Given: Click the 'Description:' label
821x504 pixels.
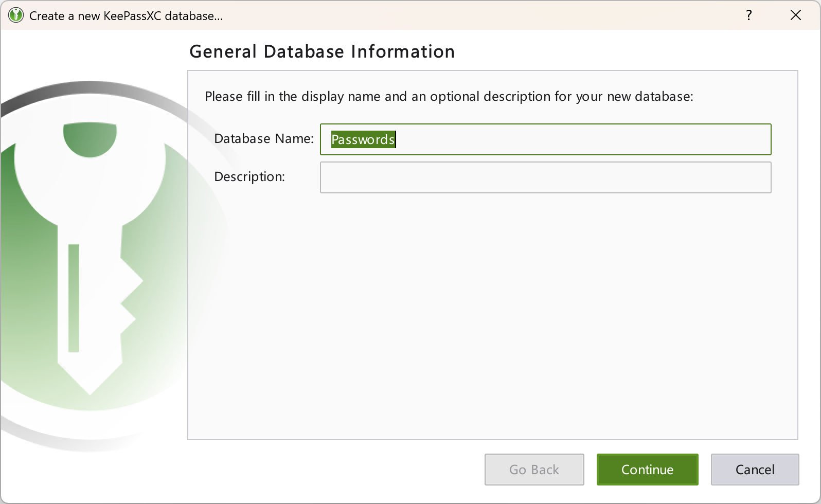Looking at the screenshot, I should (x=249, y=177).
